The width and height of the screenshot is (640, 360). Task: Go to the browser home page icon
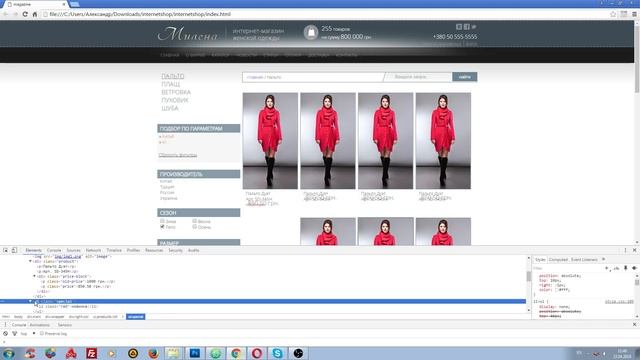pos(35,14)
